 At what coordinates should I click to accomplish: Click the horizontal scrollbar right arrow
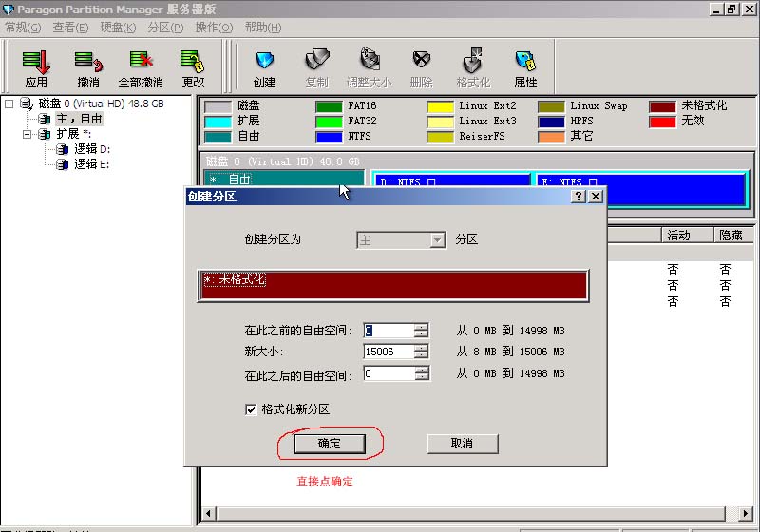[746, 513]
